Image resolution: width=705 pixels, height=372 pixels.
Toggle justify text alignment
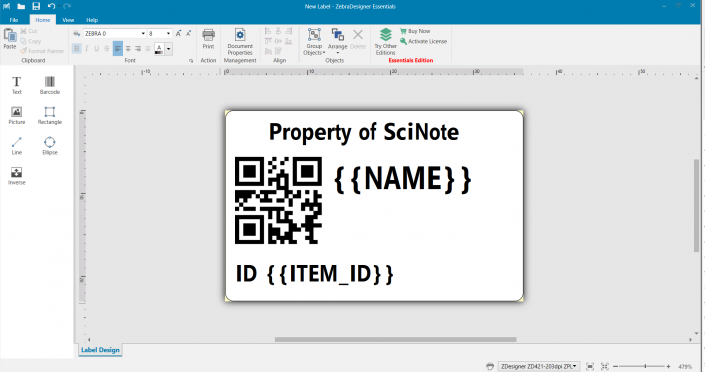(x=148, y=49)
